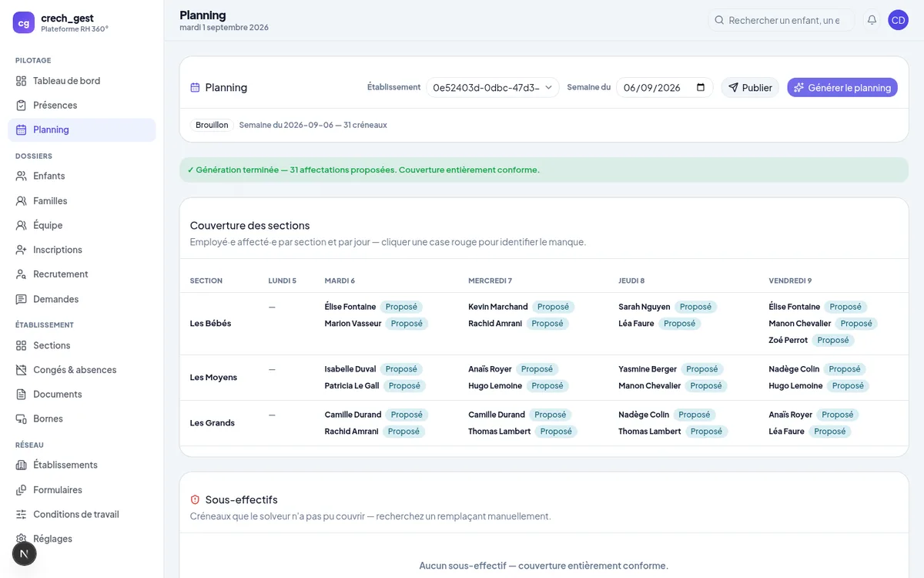924x578 pixels.
Task: Click the Les Bébés section label
Action: pos(210,324)
